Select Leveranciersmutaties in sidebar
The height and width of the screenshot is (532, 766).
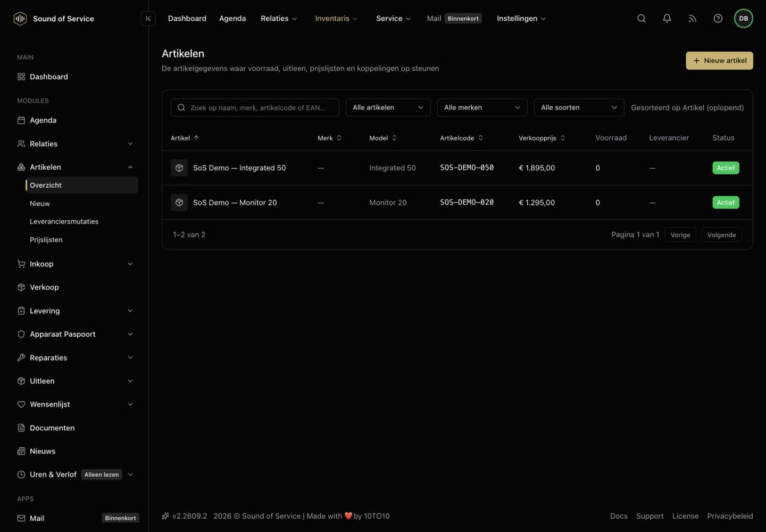(64, 221)
